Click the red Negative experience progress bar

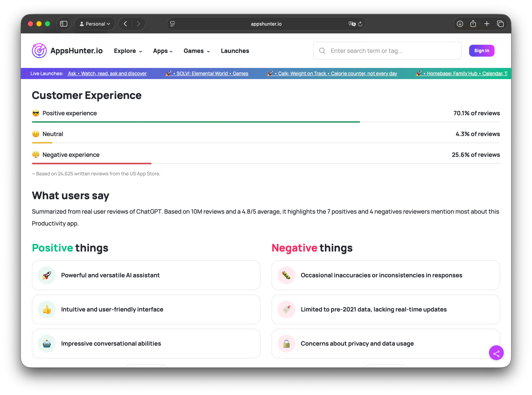(x=91, y=164)
